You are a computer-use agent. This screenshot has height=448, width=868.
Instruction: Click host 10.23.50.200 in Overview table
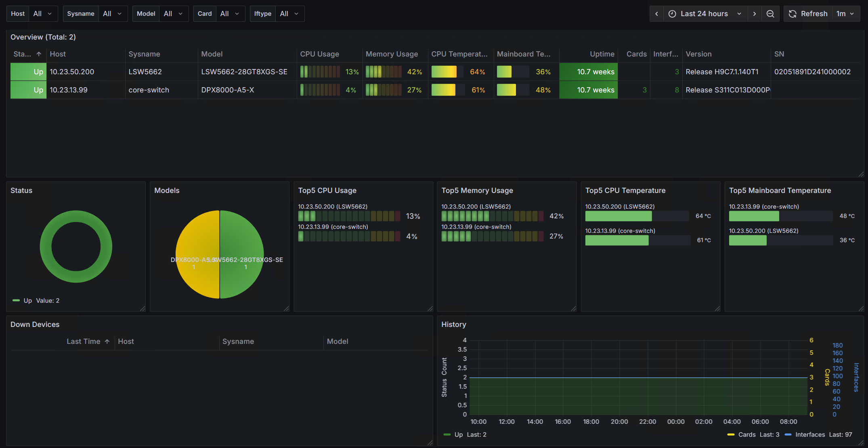(x=72, y=72)
